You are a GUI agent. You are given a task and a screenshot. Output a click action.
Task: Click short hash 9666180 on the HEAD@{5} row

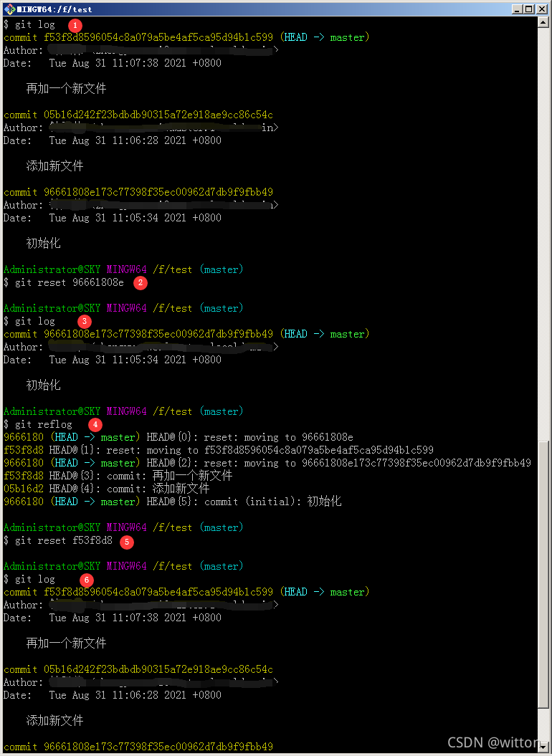click(x=23, y=502)
